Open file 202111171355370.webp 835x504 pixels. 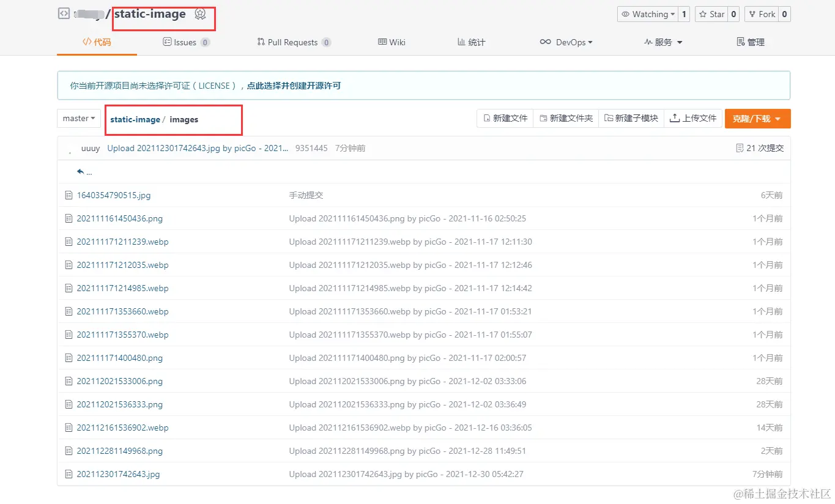122,335
